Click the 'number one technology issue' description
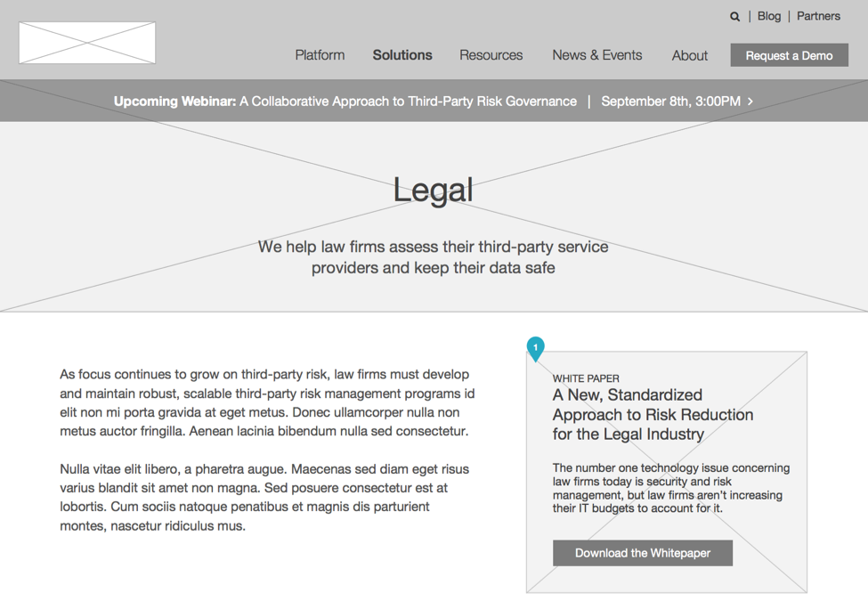Viewport: 868px width, 601px height. pyautogui.click(x=671, y=488)
